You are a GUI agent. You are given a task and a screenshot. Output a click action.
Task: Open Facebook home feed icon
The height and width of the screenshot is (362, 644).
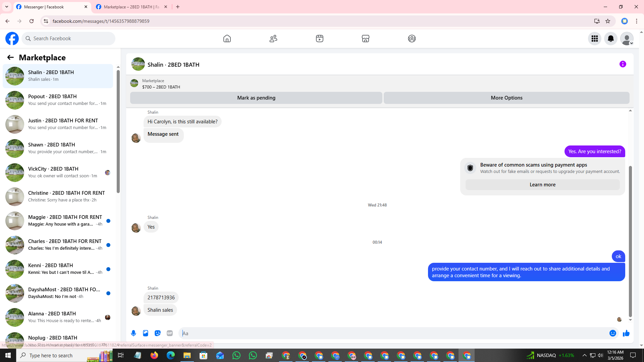point(227,39)
